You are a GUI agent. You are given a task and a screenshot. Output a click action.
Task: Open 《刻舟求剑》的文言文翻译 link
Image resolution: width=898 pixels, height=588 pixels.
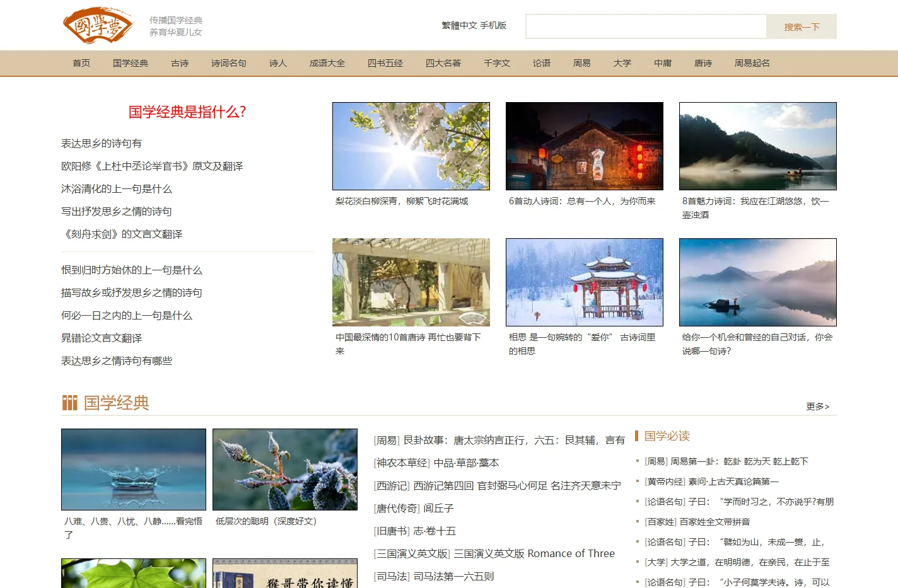pos(122,234)
